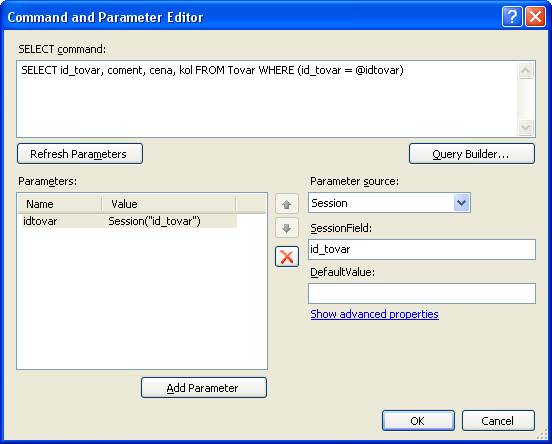This screenshot has width=552, height=444.
Task: Click the Session("id_tovar") value cell
Action: (x=155, y=221)
